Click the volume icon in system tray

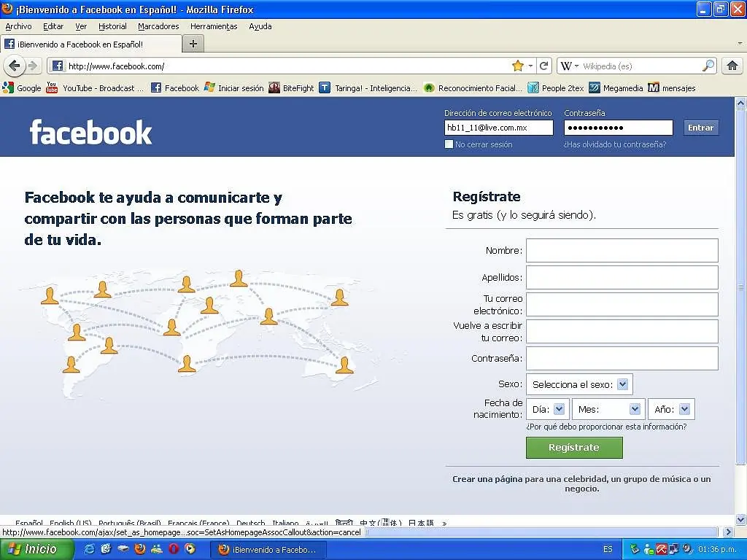click(686, 549)
